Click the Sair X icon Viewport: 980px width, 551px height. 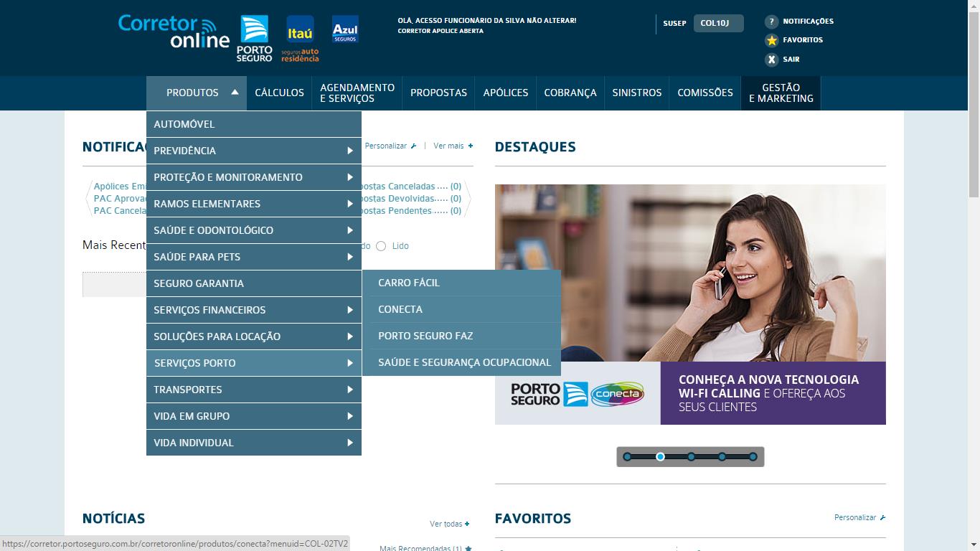pos(771,60)
